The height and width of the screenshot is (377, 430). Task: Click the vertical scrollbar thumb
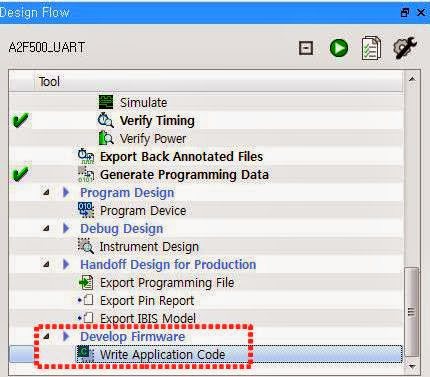click(x=412, y=312)
